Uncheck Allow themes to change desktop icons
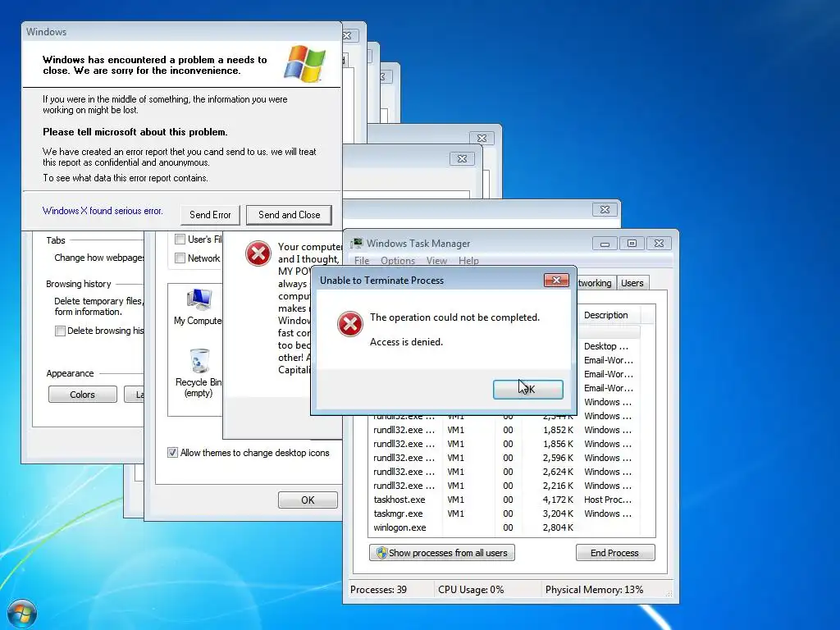Image resolution: width=840 pixels, height=630 pixels. pos(172,453)
